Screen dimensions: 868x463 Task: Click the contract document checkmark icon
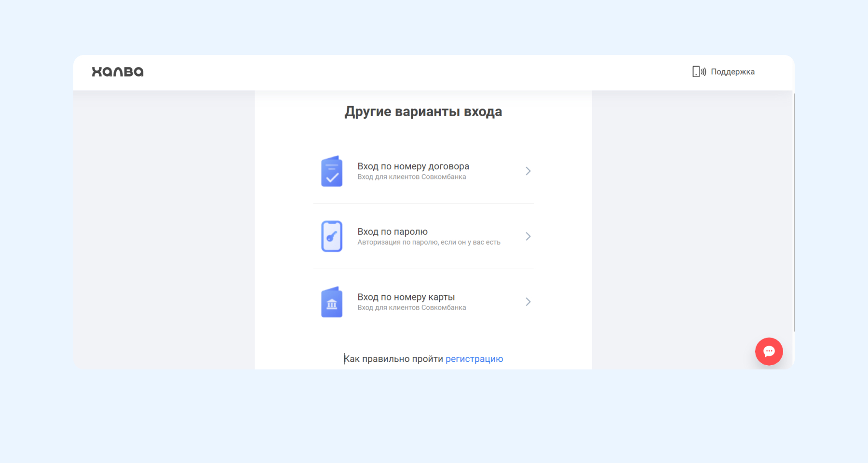(332, 171)
